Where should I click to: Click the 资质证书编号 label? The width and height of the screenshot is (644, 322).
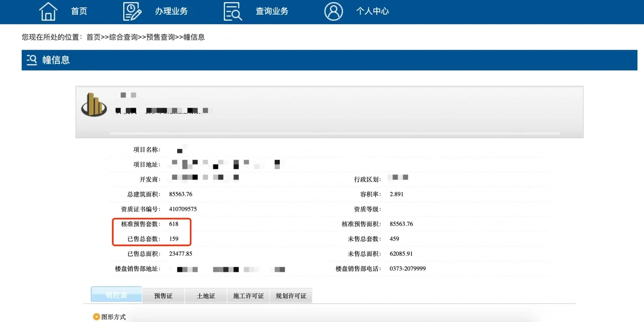(x=140, y=209)
